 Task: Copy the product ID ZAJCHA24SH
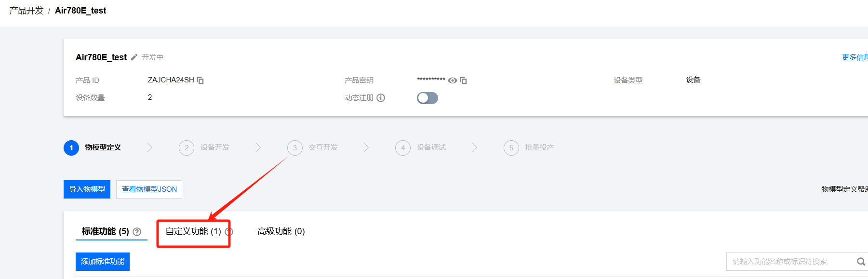pos(200,80)
